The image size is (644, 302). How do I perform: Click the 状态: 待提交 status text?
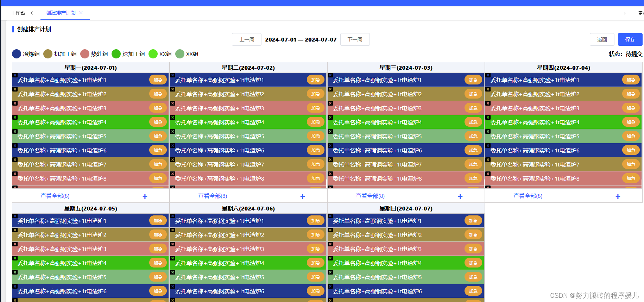click(x=626, y=54)
